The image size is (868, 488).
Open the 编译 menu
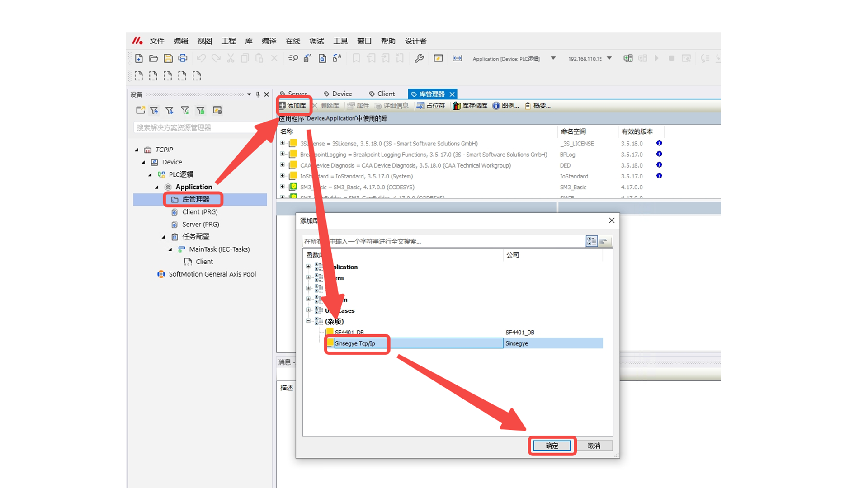click(269, 41)
